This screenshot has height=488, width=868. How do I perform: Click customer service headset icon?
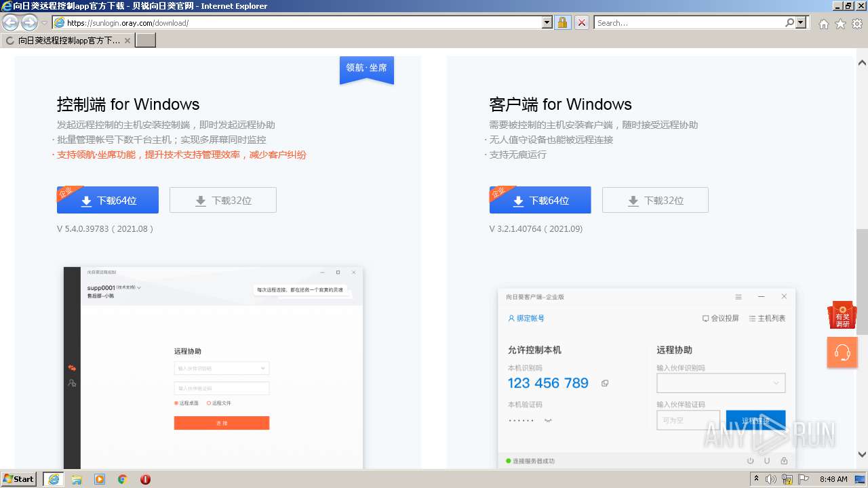coord(842,352)
